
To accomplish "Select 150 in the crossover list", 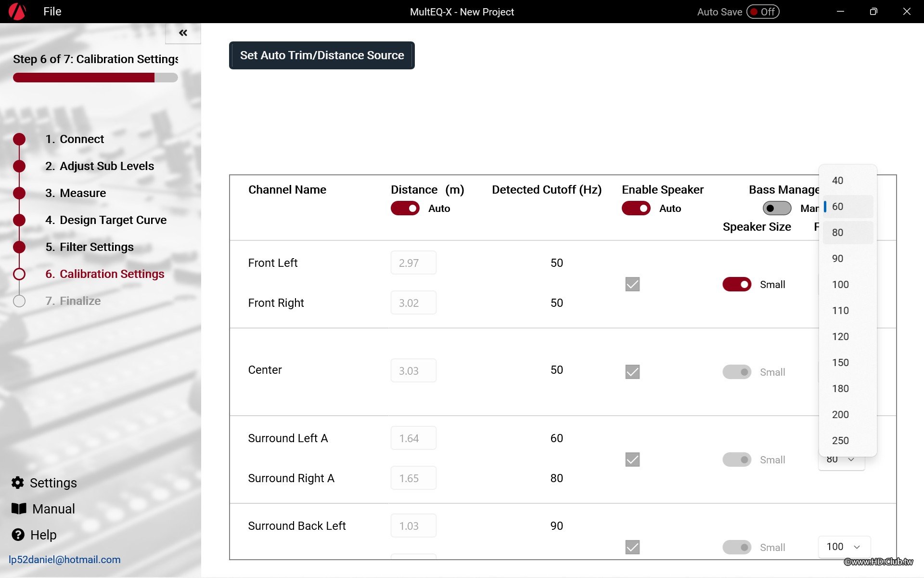I will coord(848,362).
